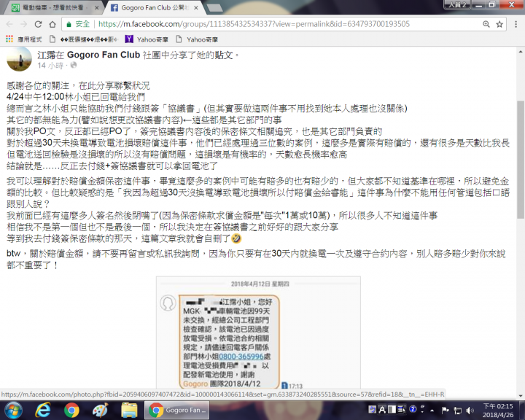This screenshot has height=420, width=525.
Task: Open the zoom magnifier icon in address bar
Action: (486, 24)
